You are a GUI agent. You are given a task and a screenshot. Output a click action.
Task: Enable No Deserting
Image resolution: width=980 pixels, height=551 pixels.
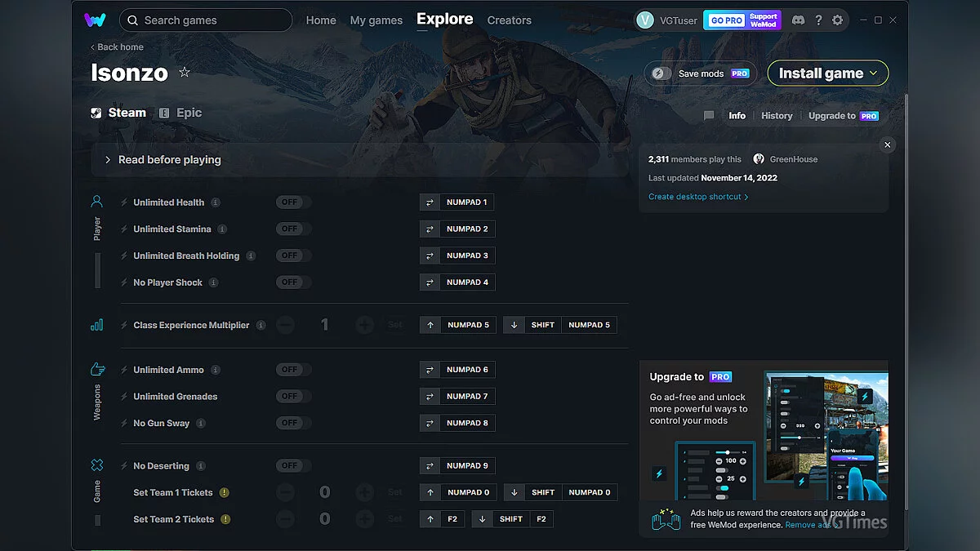click(x=293, y=466)
